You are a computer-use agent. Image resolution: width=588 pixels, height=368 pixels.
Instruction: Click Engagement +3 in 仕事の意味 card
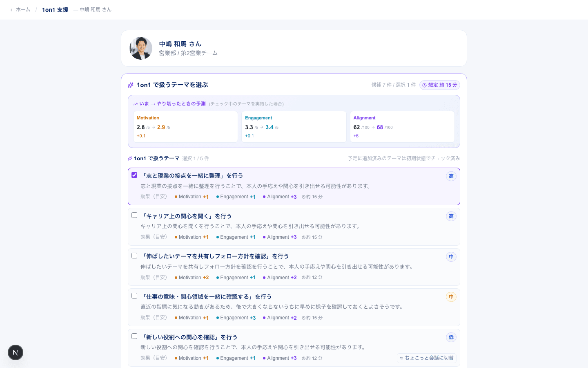click(236, 318)
